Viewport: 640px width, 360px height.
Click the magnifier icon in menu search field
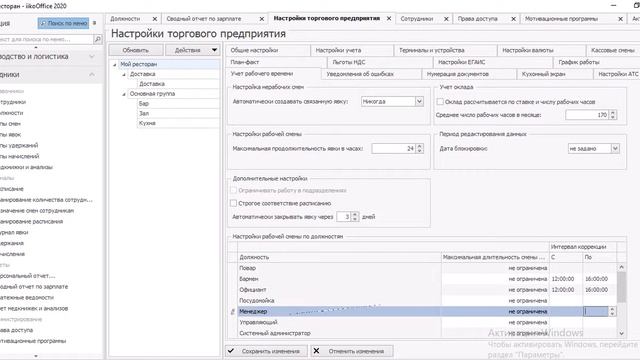pyautogui.click(x=98, y=39)
